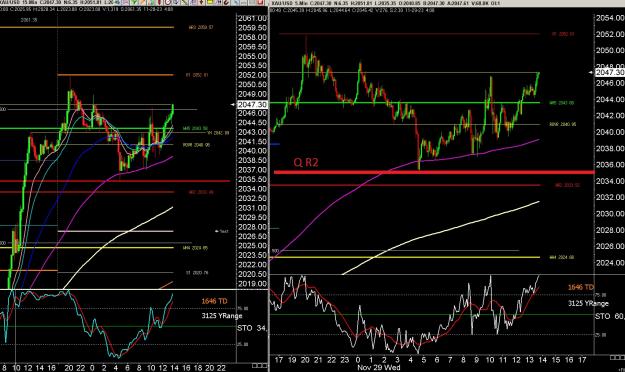Select hour 22 at end of left time axis
Screen dimensions: 625x372
(x=221, y=368)
